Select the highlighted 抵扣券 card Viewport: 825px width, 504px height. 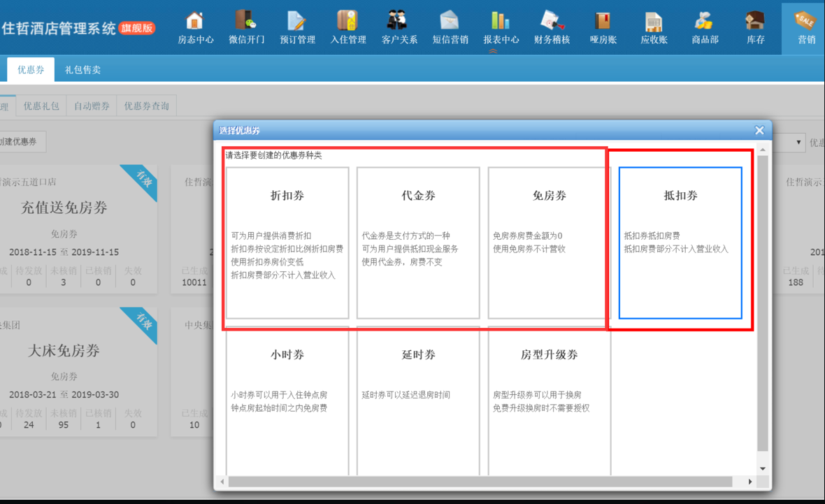pos(680,243)
